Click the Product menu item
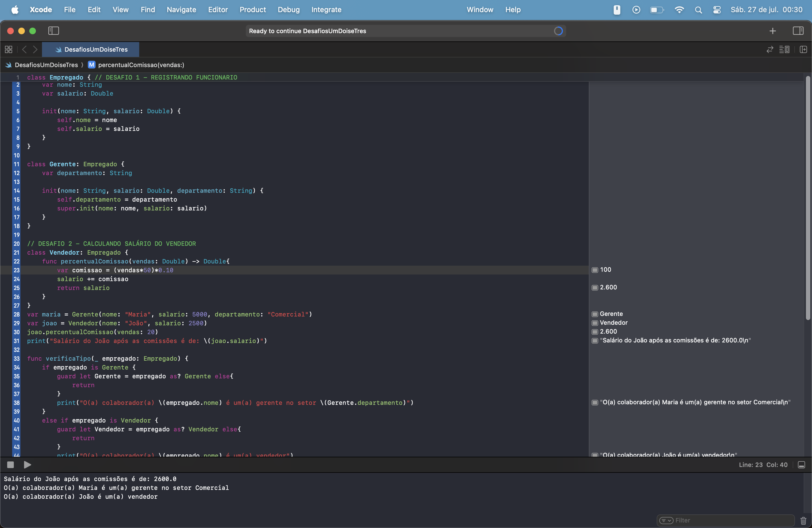The width and height of the screenshot is (812, 528). point(253,9)
